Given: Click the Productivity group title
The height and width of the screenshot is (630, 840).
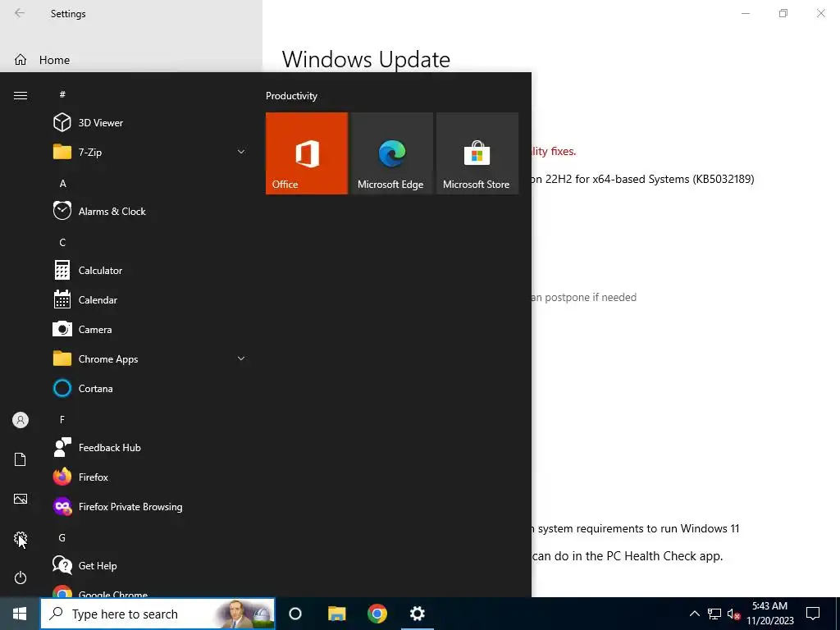Looking at the screenshot, I should (x=291, y=96).
